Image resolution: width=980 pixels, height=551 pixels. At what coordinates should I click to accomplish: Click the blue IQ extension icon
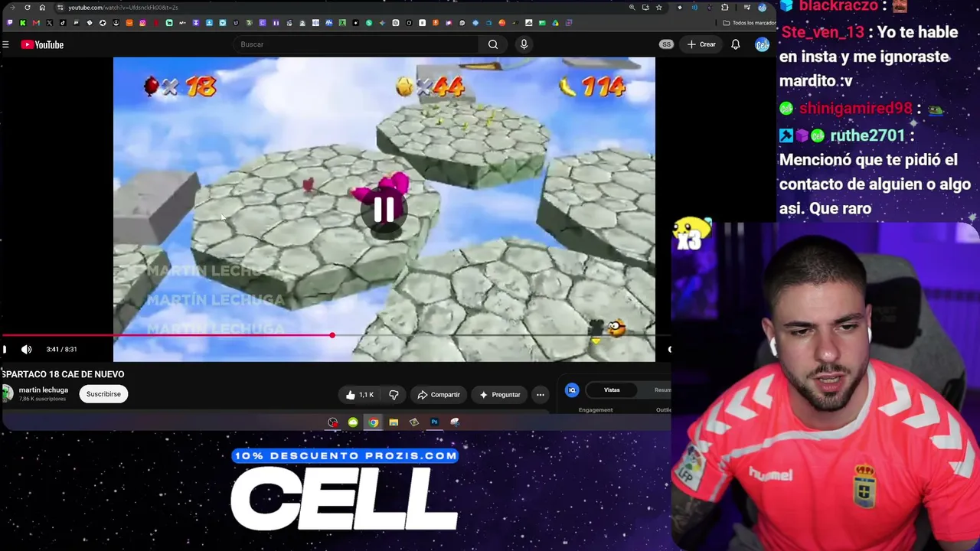[x=572, y=390]
